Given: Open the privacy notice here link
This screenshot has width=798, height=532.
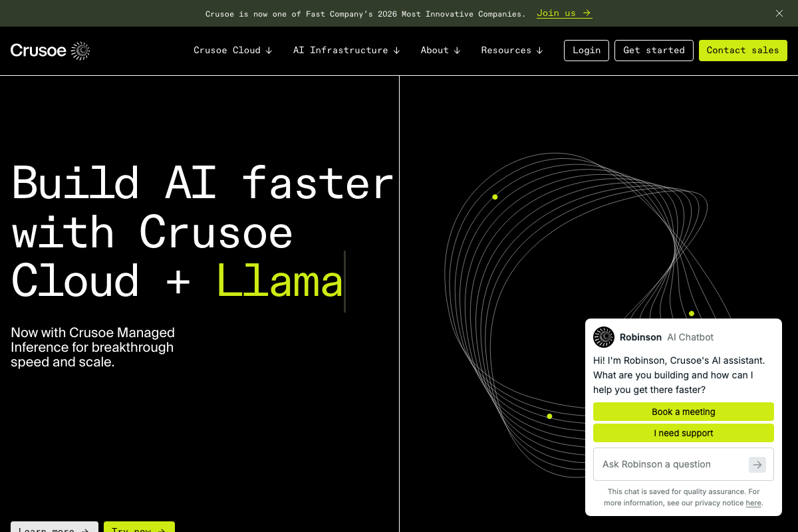Looking at the screenshot, I should click(x=753, y=503).
